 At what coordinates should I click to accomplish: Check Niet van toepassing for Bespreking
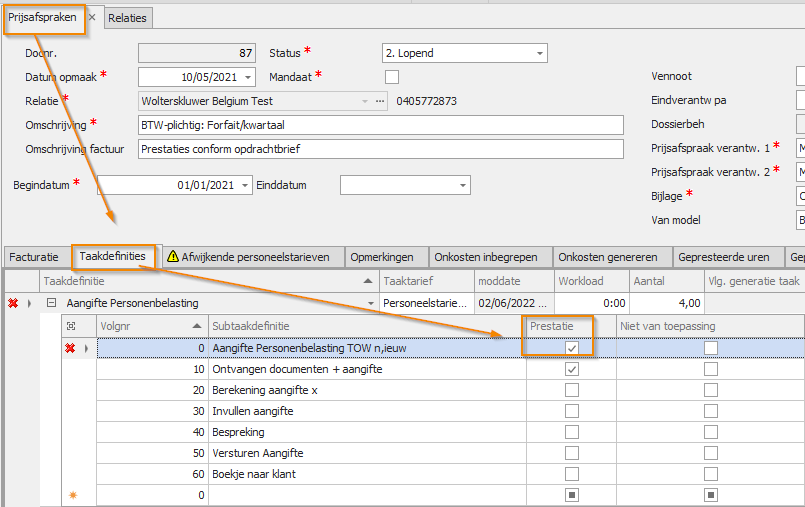710,432
